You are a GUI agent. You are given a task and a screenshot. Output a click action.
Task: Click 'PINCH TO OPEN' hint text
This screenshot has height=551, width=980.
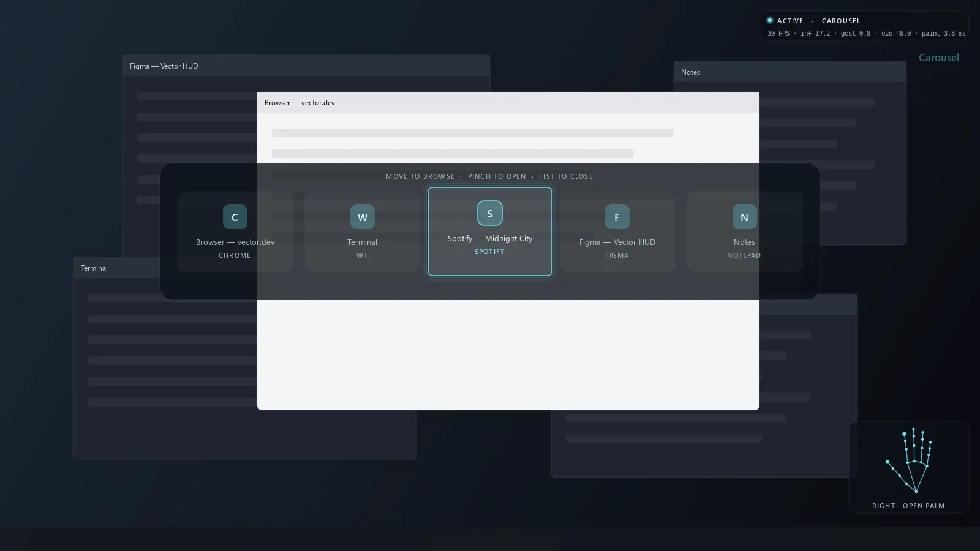click(x=497, y=176)
